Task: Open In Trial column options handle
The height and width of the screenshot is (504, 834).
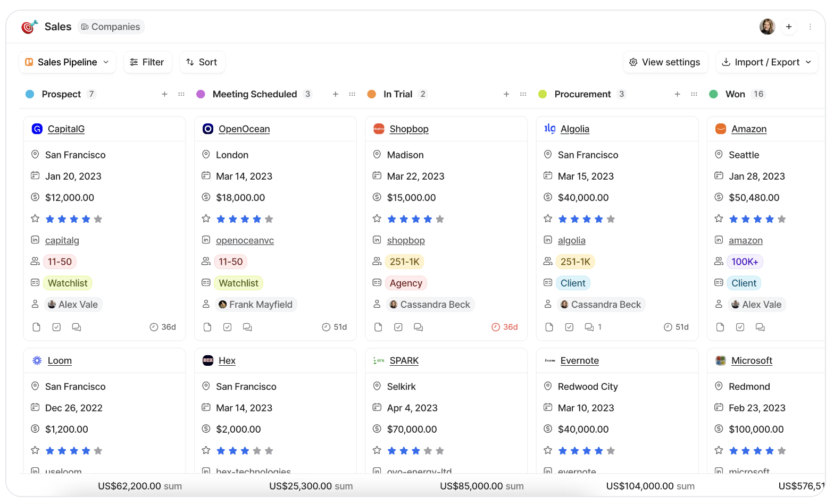Action: (523, 94)
